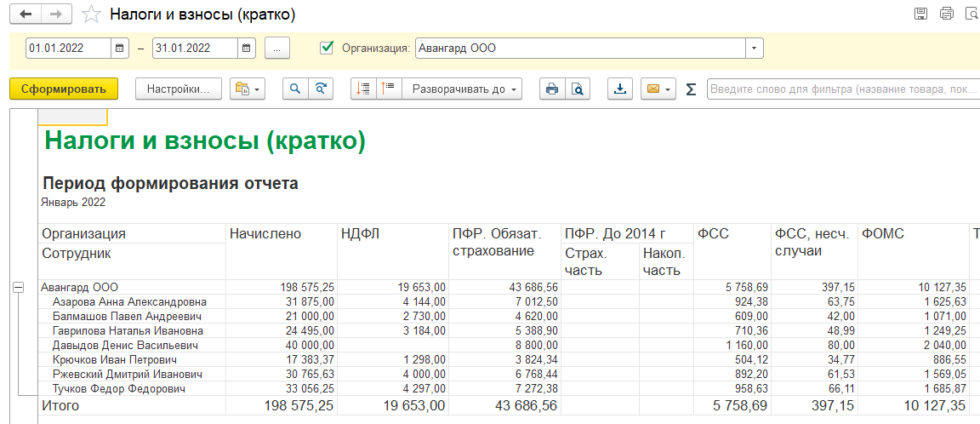Click the Накоп. часть subheader
980x424 pixels.
click(664, 262)
